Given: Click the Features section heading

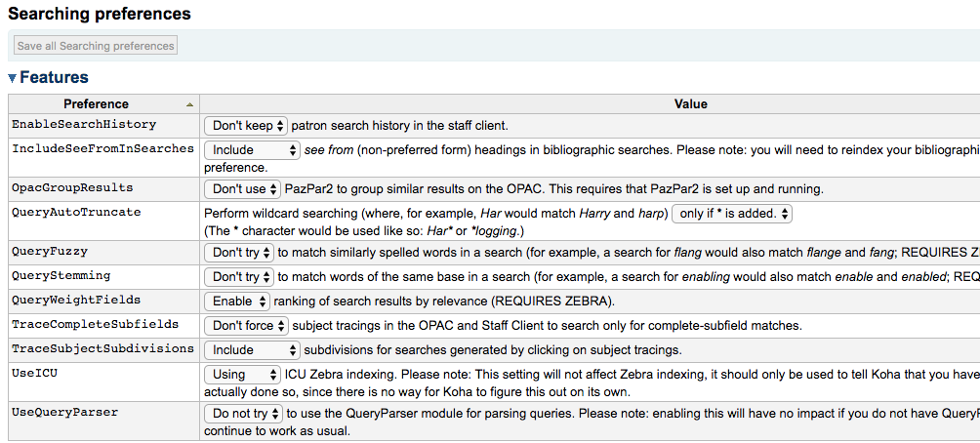Looking at the screenshot, I should pyautogui.click(x=54, y=78).
